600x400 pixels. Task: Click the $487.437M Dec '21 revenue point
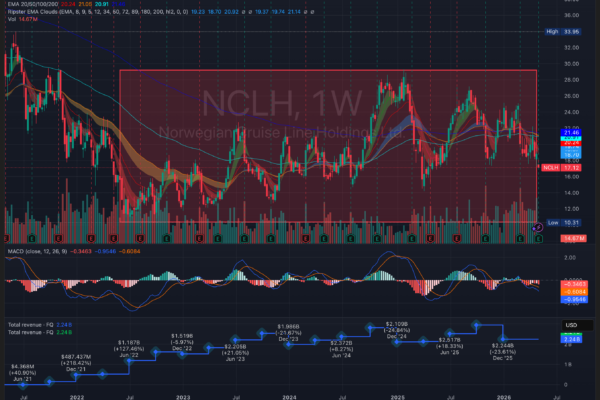coord(76,376)
